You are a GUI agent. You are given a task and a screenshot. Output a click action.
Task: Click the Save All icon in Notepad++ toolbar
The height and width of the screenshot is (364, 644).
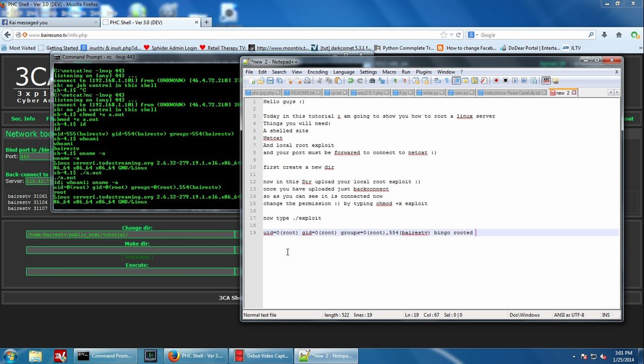click(279, 80)
